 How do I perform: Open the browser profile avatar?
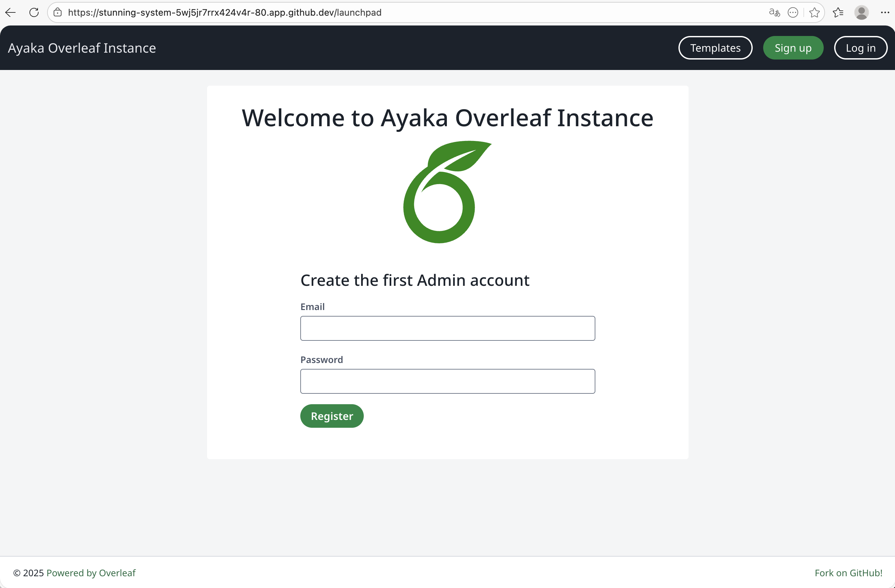tap(861, 12)
